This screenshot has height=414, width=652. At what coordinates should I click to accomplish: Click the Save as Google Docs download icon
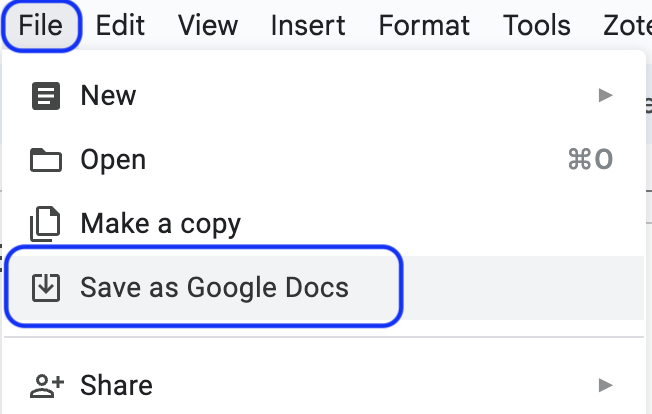46,288
